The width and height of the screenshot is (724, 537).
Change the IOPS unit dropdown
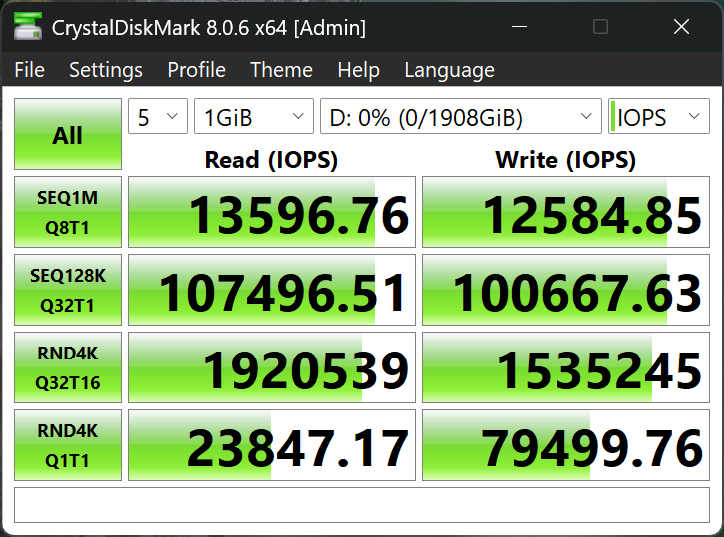(x=659, y=117)
